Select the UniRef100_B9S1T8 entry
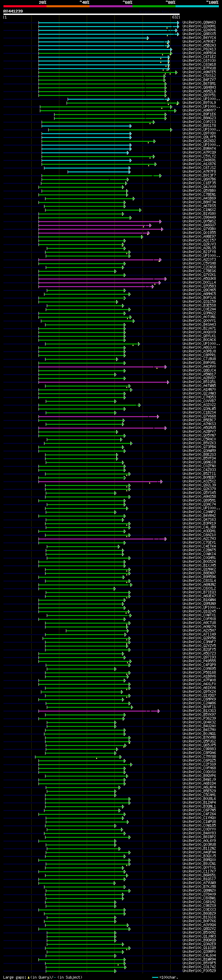Viewport: 222px width, 980px height. click(x=199, y=126)
